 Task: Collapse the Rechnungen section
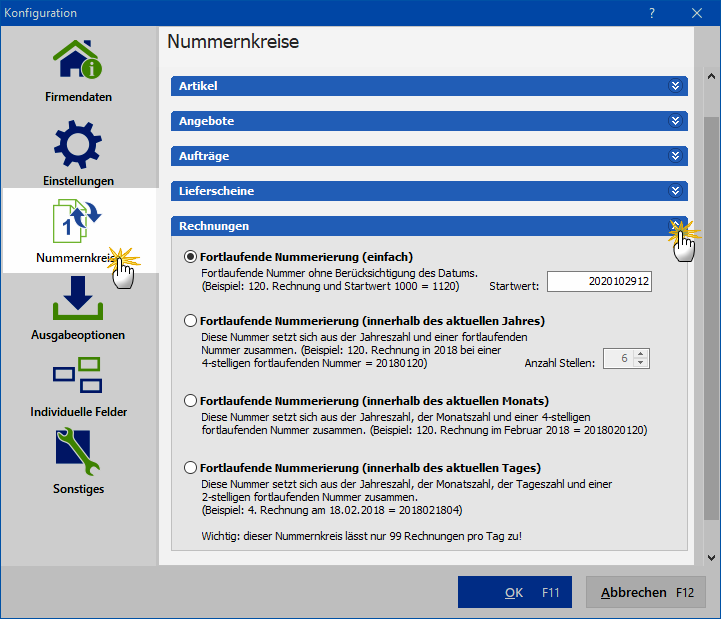(676, 226)
